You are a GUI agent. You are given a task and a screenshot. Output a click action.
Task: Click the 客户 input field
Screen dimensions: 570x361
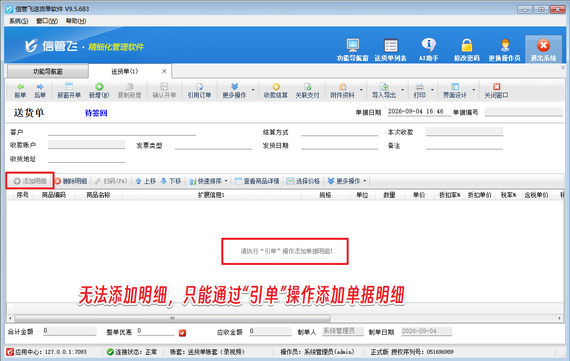tap(122, 132)
